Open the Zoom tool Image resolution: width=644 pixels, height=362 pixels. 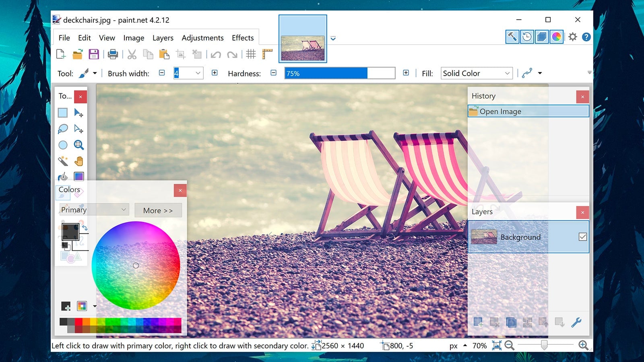79,145
